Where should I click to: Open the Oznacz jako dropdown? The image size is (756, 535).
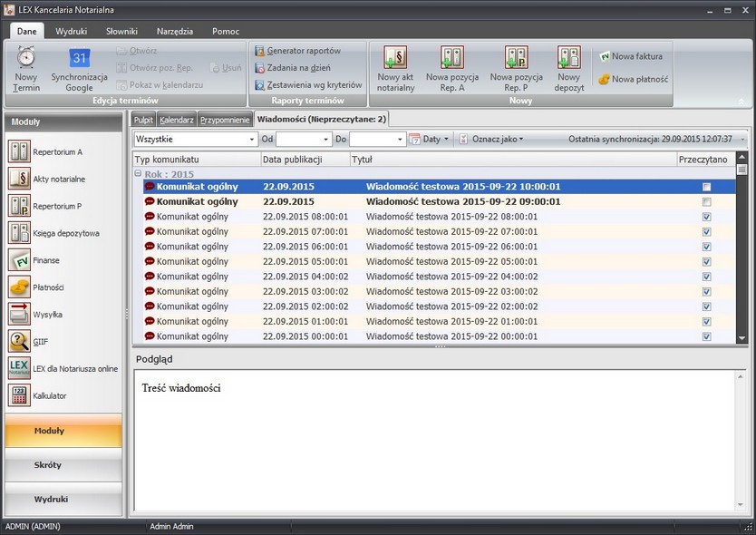click(492, 140)
